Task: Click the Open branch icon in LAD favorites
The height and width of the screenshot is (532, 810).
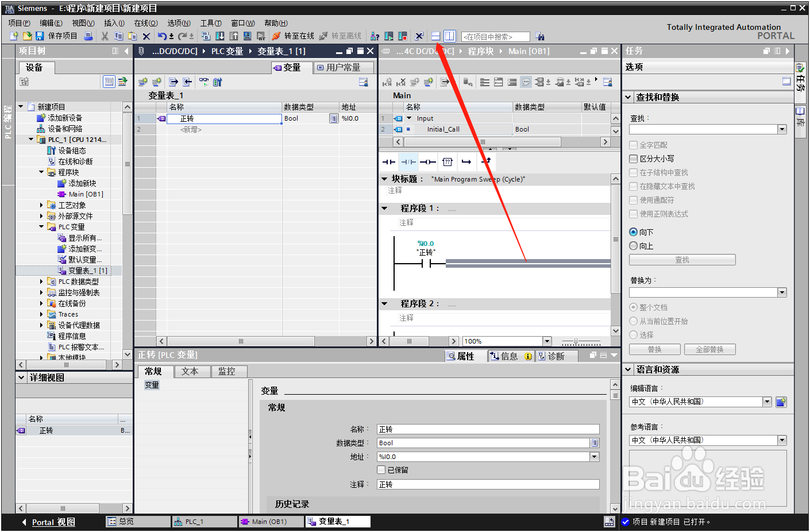Action: 466,162
